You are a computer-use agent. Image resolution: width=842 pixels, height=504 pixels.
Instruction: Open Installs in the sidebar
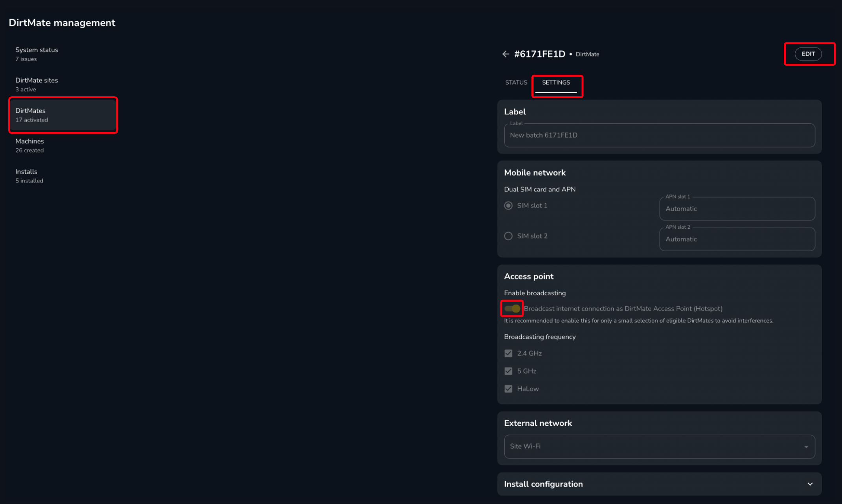point(63,176)
